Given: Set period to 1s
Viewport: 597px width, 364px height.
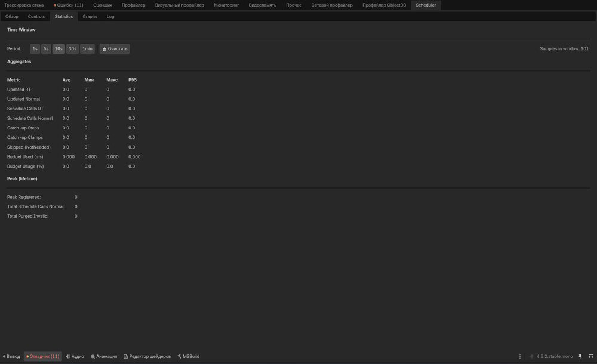Looking at the screenshot, I should [x=35, y=49].
